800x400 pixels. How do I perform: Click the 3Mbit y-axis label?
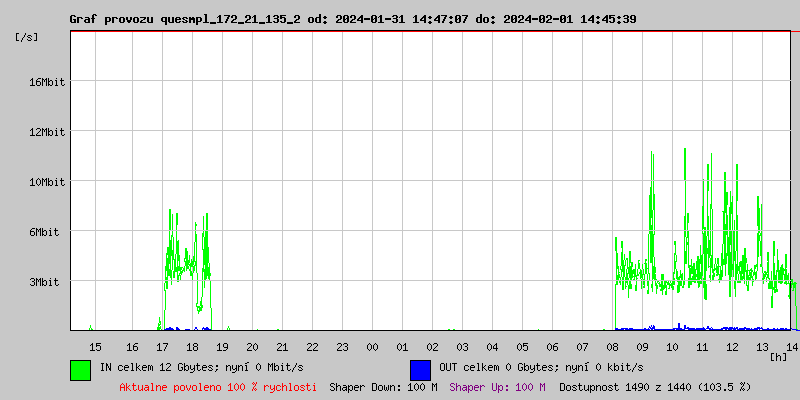click(44, 282)
